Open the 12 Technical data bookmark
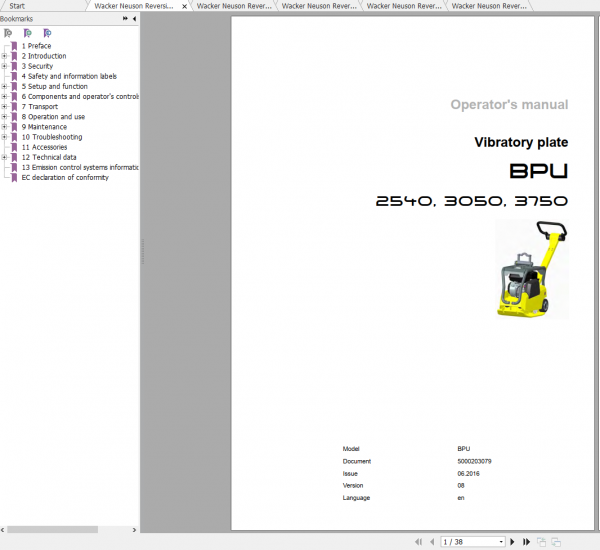Image resolution: width=600 pixels, height=550 pixels. [49, 157]
